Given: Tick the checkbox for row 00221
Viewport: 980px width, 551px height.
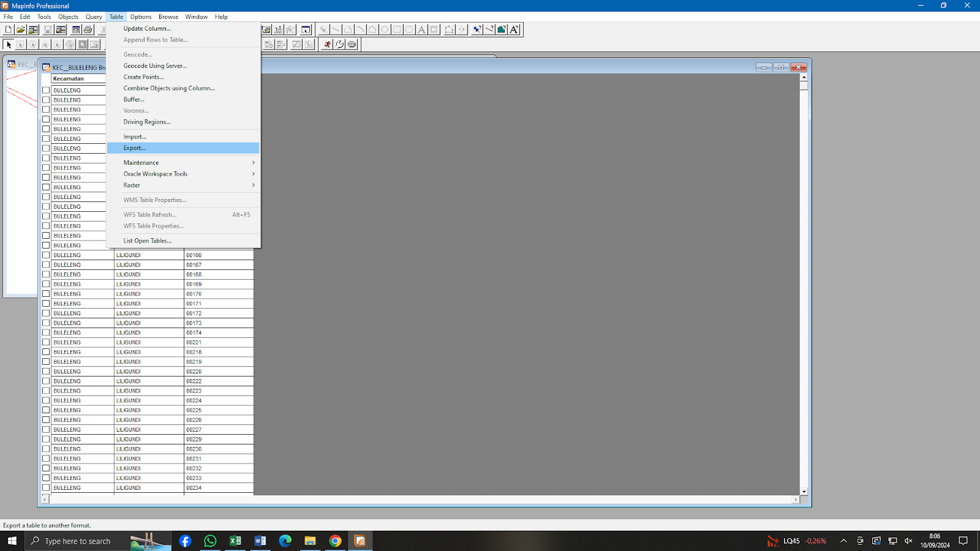Looking at the screenshot, I should [x=46, y=342].
